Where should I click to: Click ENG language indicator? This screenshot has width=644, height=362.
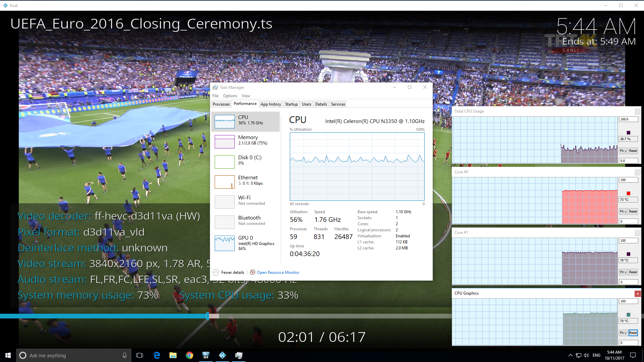[x=596, y=355]
